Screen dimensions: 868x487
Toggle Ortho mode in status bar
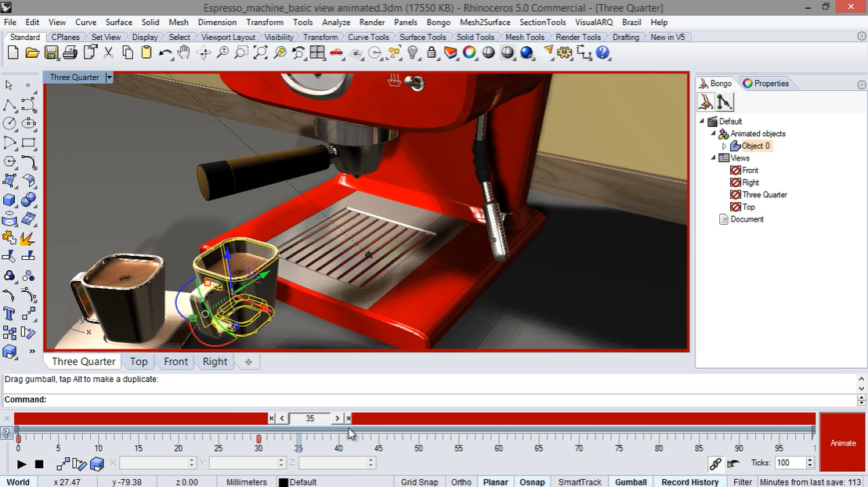[461, 482]
